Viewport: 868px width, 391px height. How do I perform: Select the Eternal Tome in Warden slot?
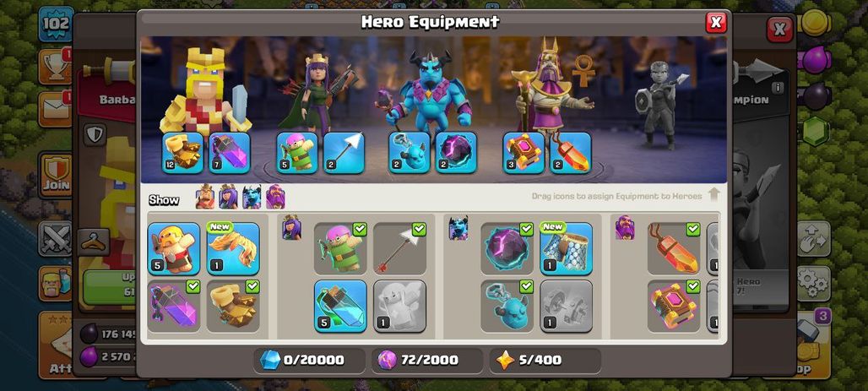[524, 153]
